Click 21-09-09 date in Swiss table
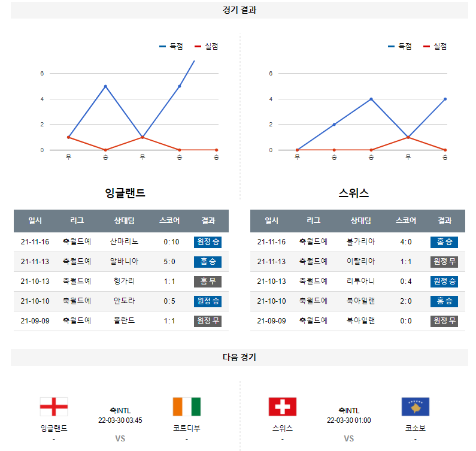The image size is (476, 451). pos(271,321)
